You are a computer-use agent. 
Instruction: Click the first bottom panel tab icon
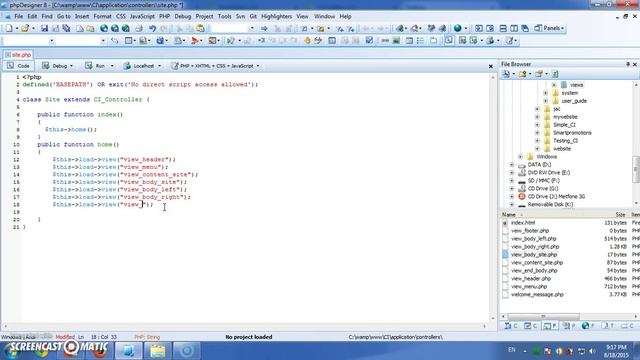coord(511,325)
